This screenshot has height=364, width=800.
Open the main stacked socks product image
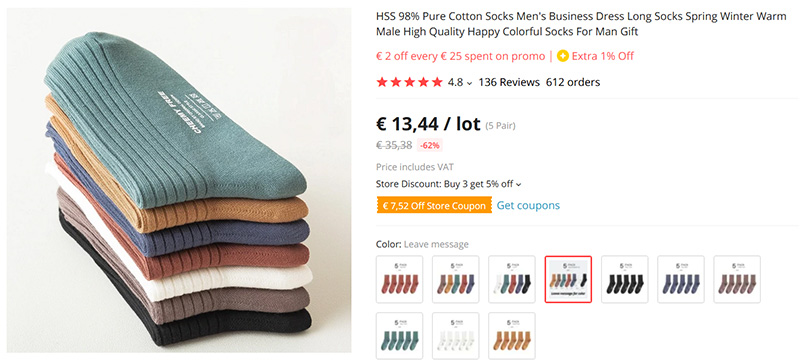point(179,180)
